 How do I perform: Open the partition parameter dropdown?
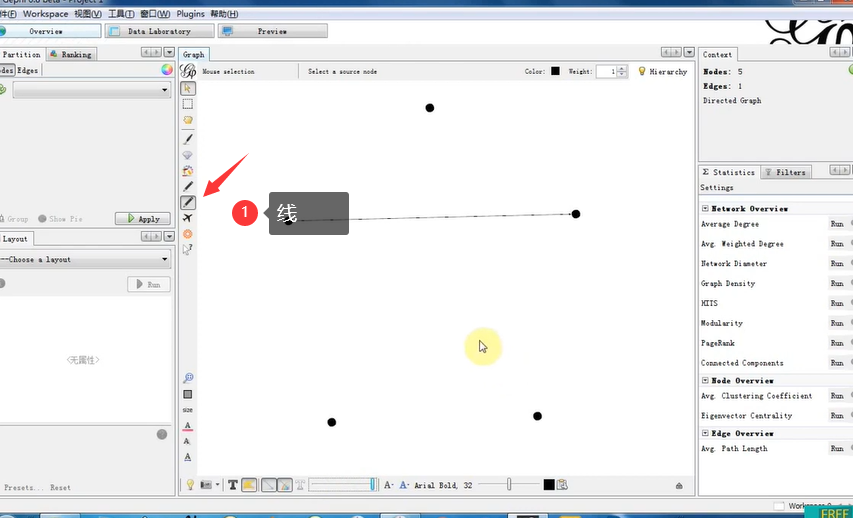tap(91, 90)
